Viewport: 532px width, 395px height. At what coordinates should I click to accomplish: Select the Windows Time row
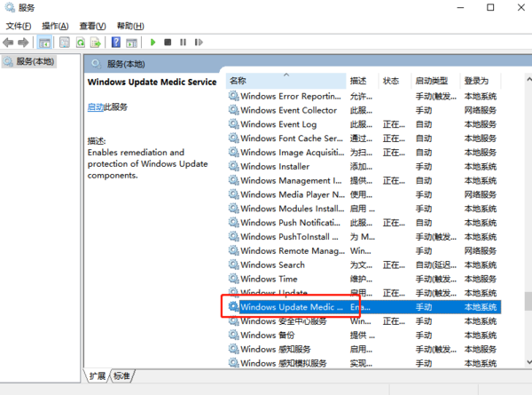[364, 279]
